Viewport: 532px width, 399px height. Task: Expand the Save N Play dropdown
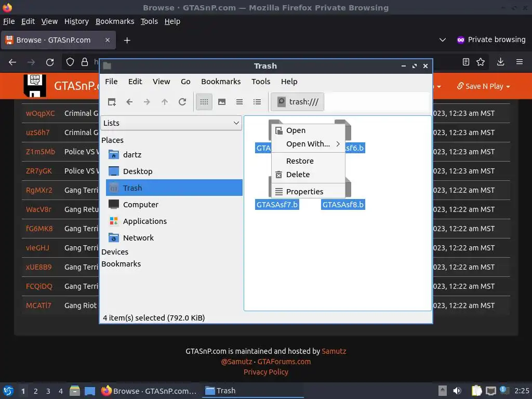[484, 86]
